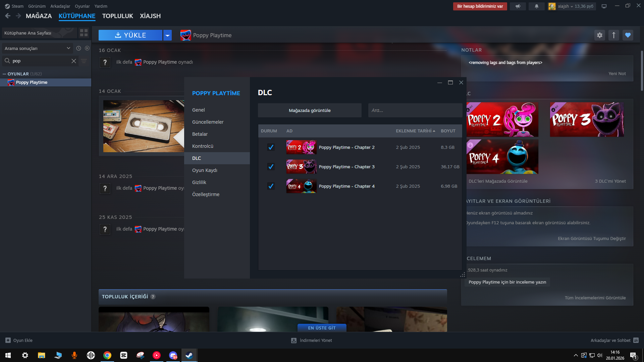Uncheck Poppy Playtime - Chapter 4 DLC

[x=271, y=186]
